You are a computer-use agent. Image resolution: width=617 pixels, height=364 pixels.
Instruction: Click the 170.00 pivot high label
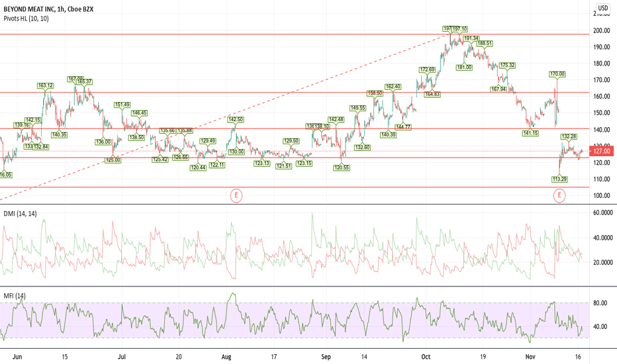pos(557,73)
